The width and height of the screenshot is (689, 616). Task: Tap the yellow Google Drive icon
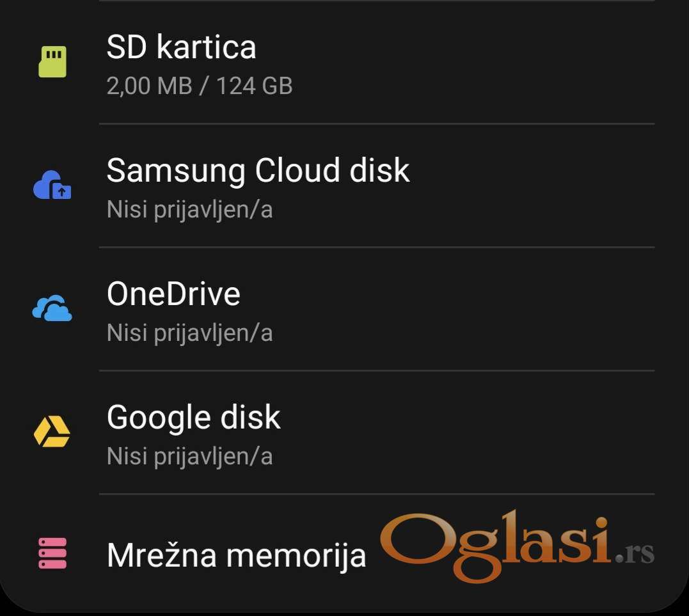click(52, 432)
